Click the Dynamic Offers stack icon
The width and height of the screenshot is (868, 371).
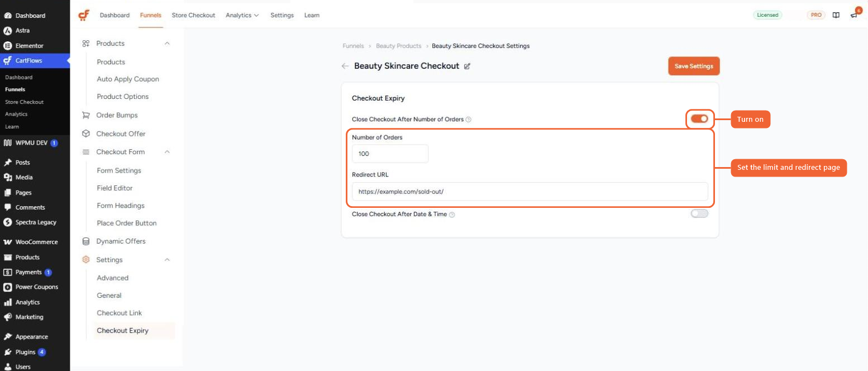(86, 241)
